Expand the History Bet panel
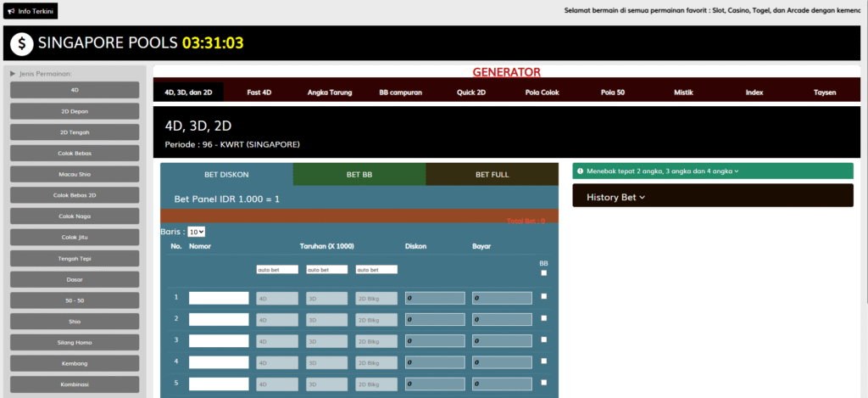Viewport: 868px width, 398px height. pyautogui.click(x=713, y=197)
